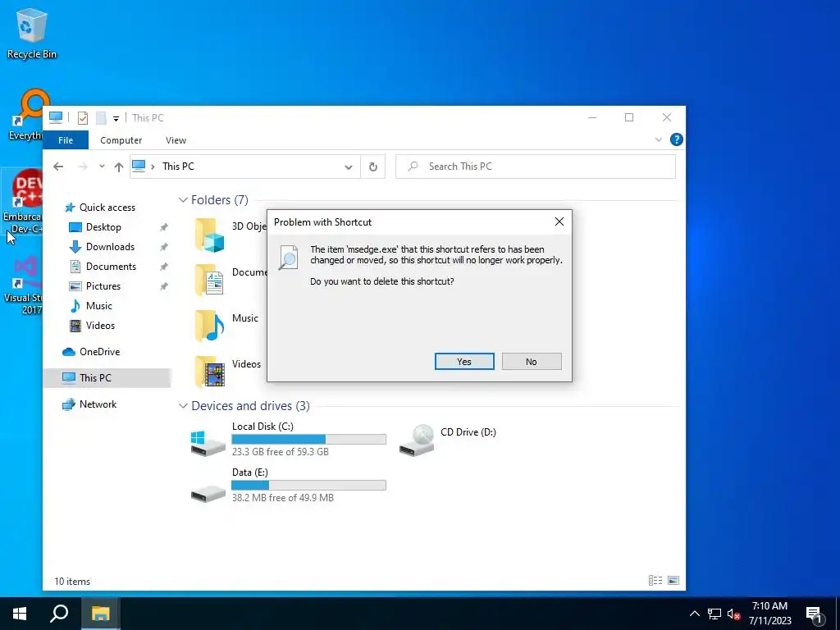Open taskbar Search

coord(59,614)
